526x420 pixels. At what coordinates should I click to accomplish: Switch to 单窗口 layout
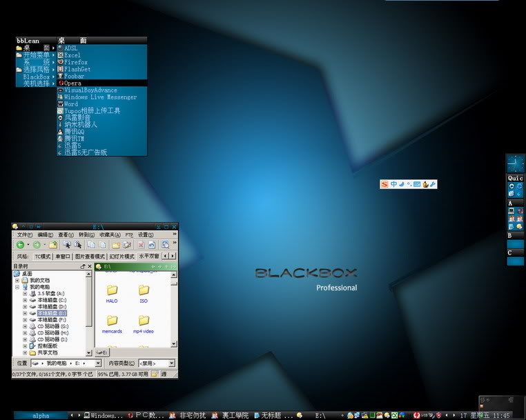click(x=63, y=256)
